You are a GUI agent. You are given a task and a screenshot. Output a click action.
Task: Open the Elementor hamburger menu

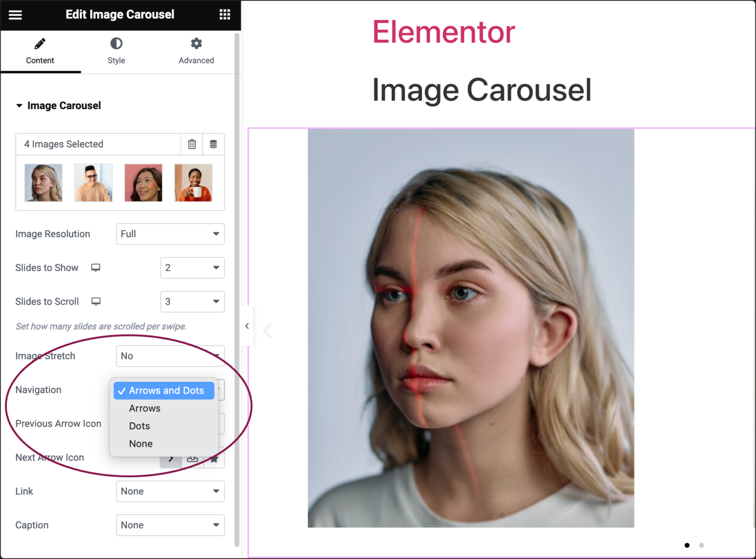(15, 15)
